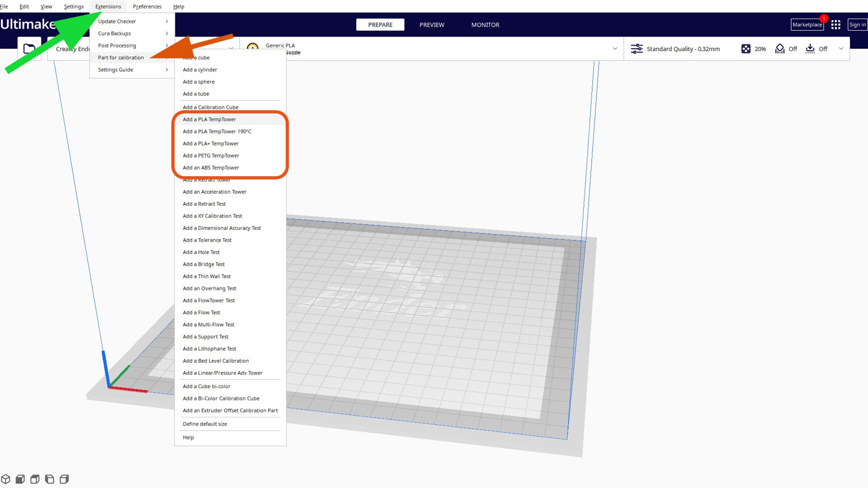The width and height of the screenshot is (868, 488).
Task: Switch to 3D perspective view icon
Action: 5,479
